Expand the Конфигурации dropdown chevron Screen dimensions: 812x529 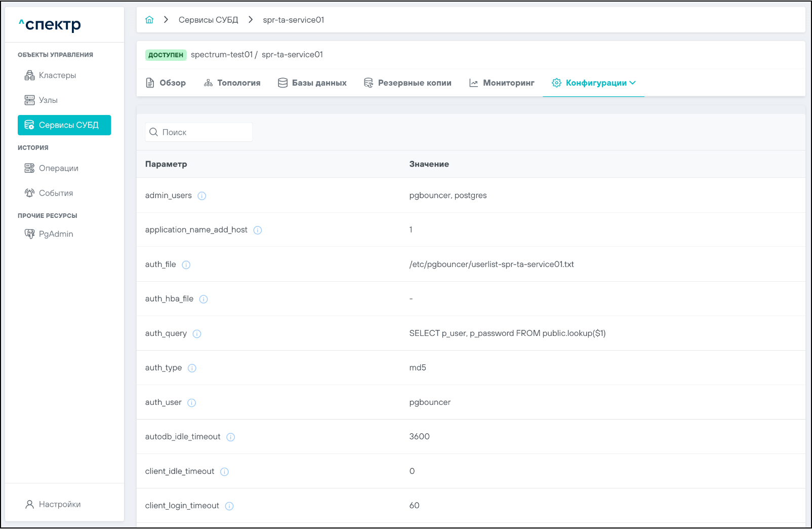pyautogui.click(x=633, y=83)
